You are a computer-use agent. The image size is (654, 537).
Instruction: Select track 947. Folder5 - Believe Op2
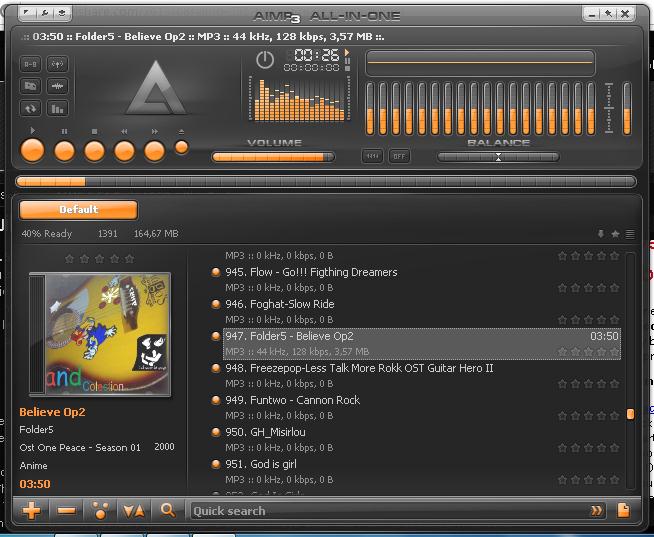click(x=422, y=343)
